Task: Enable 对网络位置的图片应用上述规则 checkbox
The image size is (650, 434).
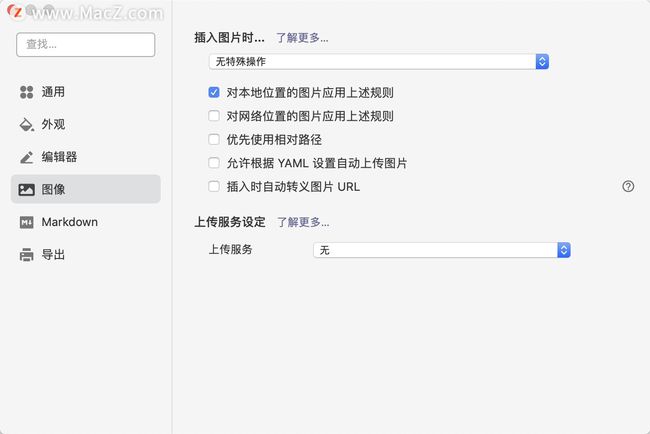Action: [x=214, y=116]
